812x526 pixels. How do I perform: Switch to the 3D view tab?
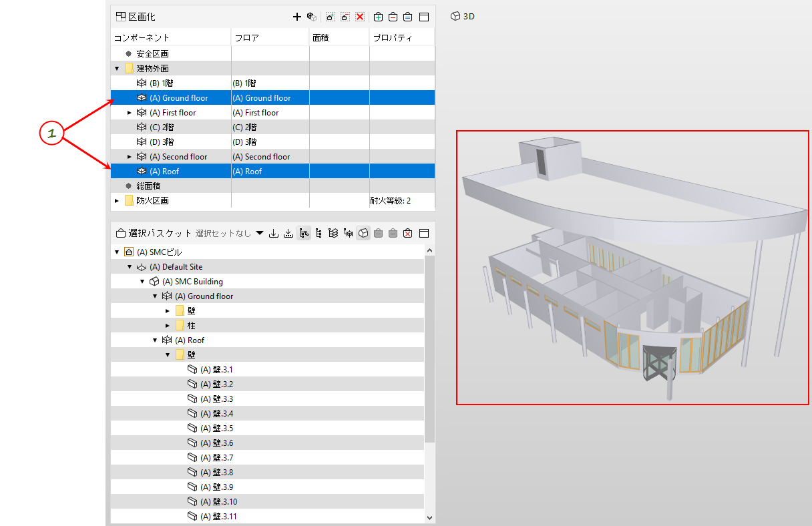point(463,16)
